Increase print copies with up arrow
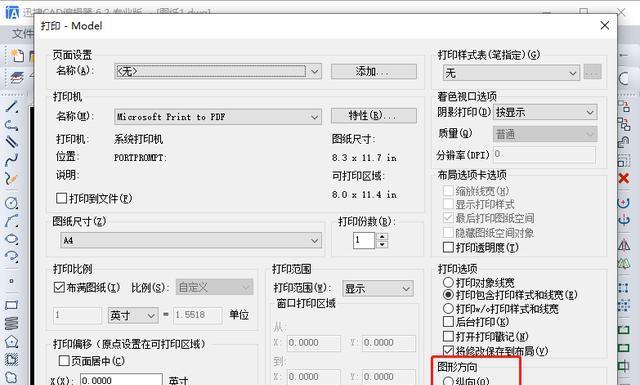The width and height of the screenshot is (640, 385). coord(382,237)
